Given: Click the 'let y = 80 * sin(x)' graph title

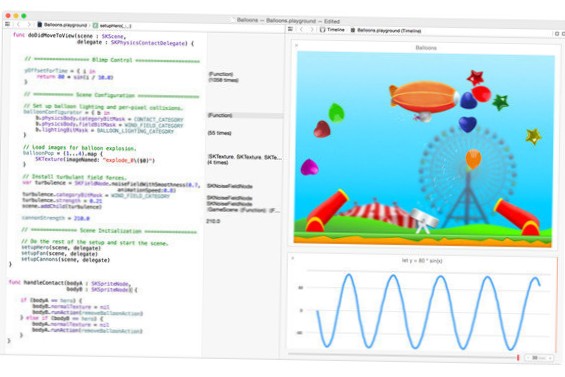Looking at the screenshot, I should click(x=422, y=261).
